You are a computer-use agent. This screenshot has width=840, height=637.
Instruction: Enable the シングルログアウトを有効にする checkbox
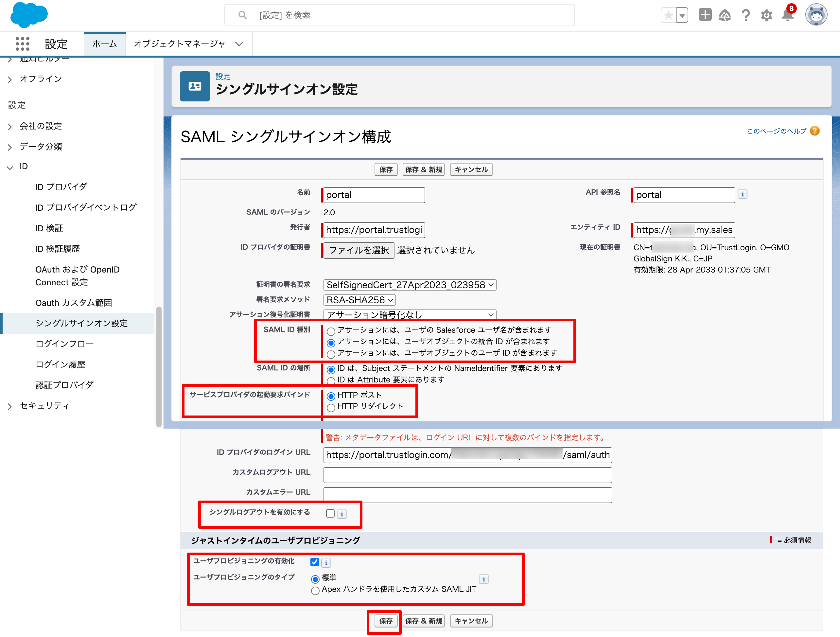coord(330,514)
